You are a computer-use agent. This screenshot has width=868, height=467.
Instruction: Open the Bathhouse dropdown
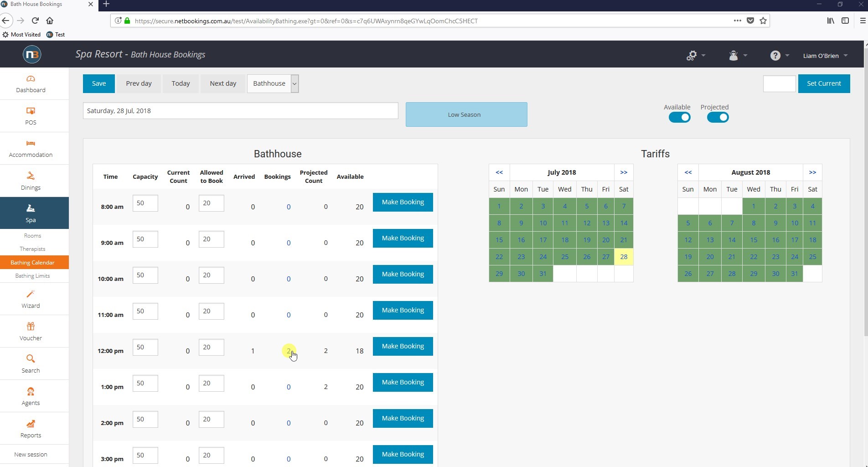tap(273, 83)
